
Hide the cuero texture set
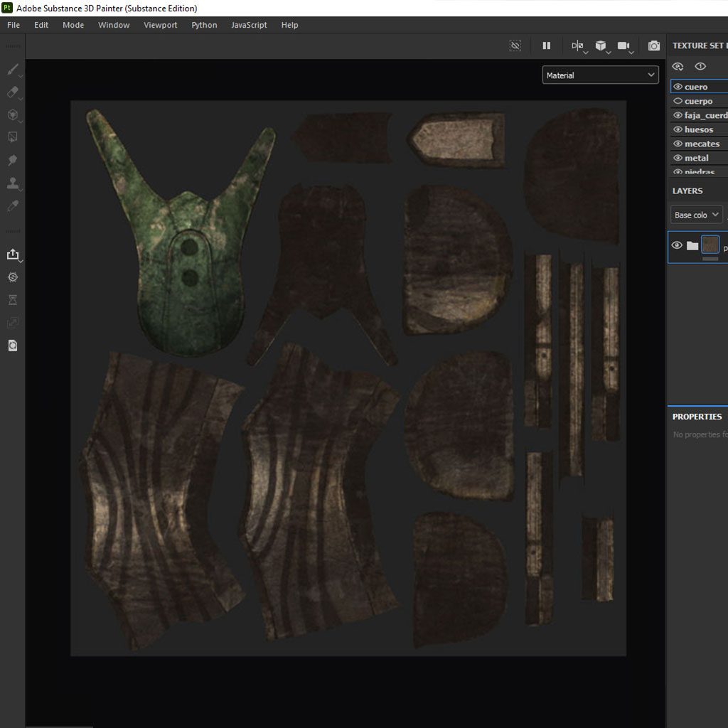point(678,87)
